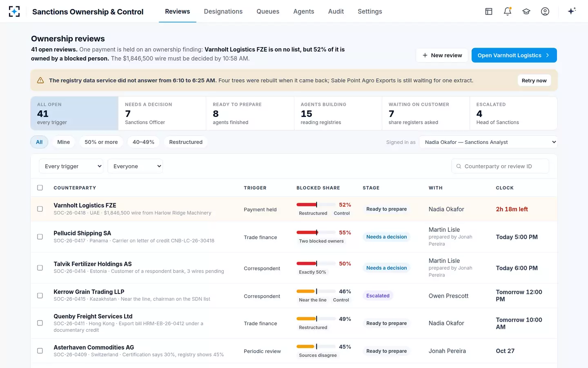The image size is (588, 368).
Task: Click the Sanctions Ownership & Control logo icon
Action: [x=14, y=11]
